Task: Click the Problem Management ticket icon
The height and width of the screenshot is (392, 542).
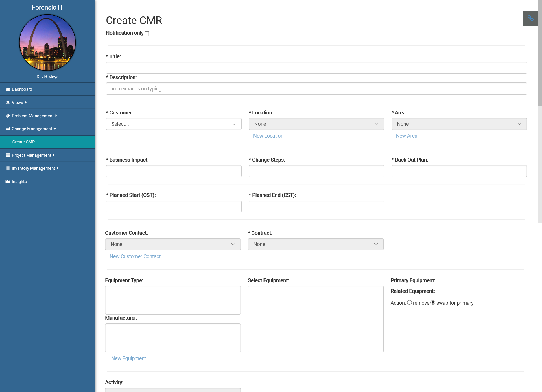Action: (x=8, y=116)
